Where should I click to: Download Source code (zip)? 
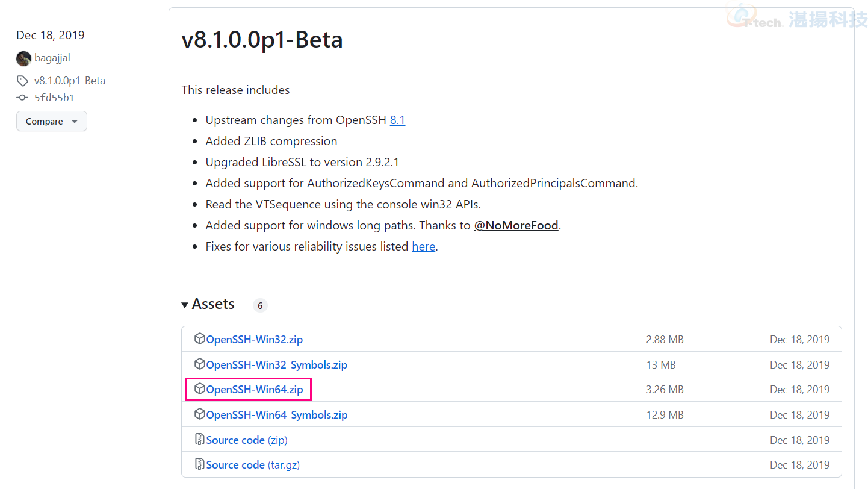coord(247,440)
